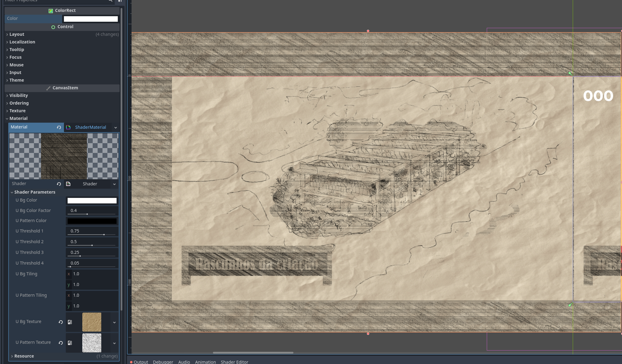Click the U Threshold 1 slider
This screenshot has height=364, width=622.
(x=92, y=234)
